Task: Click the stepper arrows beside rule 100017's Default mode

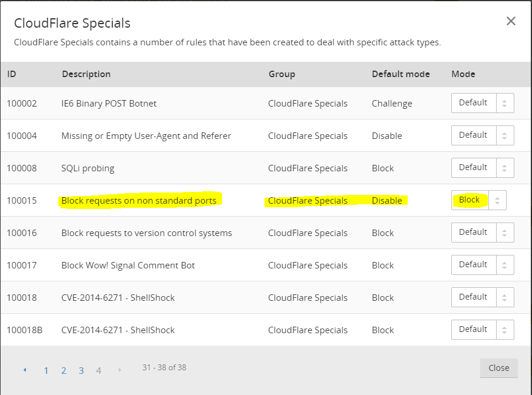Action: [x=504, y=264]
